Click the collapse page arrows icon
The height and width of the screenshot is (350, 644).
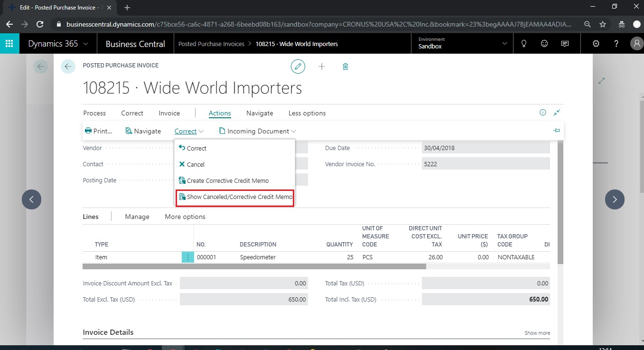pos(557,113)
